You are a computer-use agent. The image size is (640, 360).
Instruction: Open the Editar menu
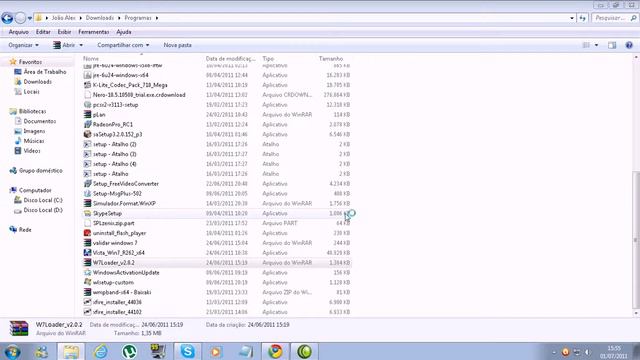tap(43, 32)
